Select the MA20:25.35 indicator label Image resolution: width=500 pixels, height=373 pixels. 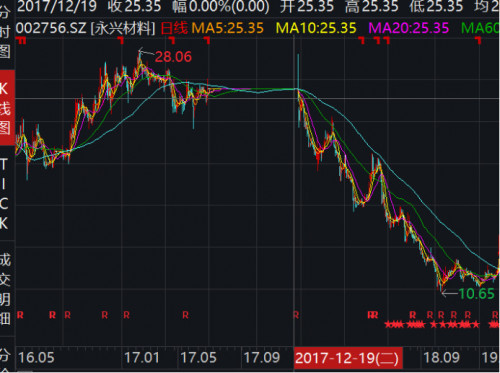click(x=409, y=28)
